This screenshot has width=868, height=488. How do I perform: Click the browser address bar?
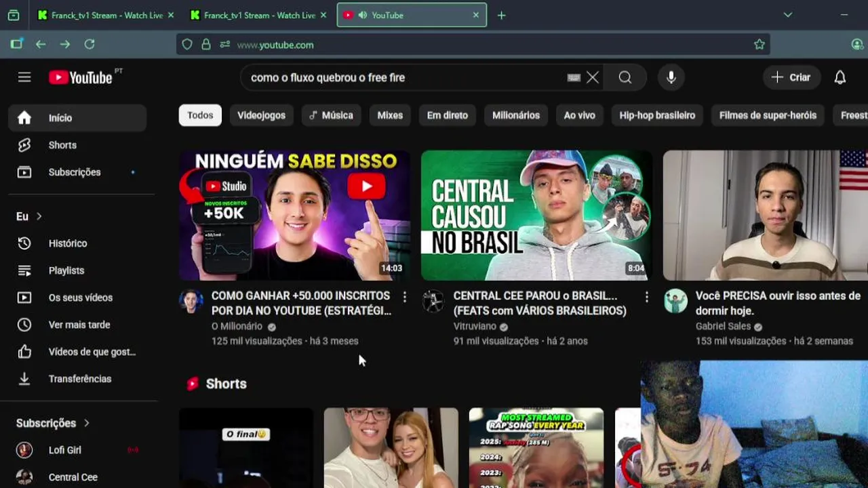[x=473, y=45]
